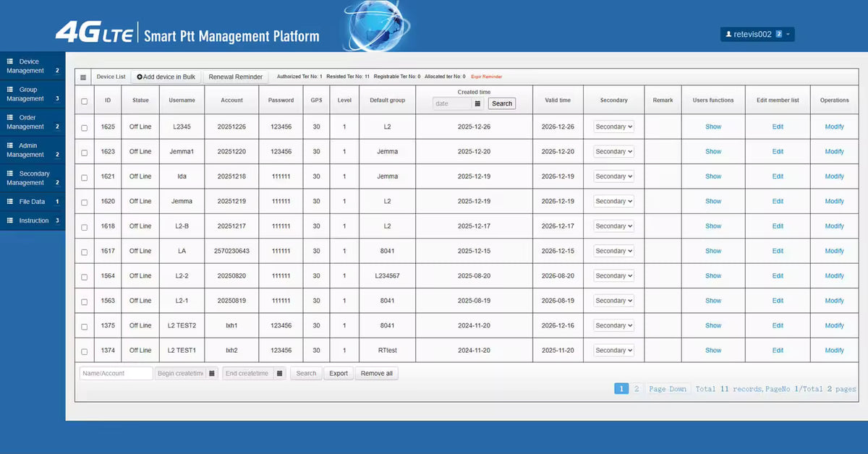
Task: Click the Secondary Management grid icon
Action: (x=11, y=174)
